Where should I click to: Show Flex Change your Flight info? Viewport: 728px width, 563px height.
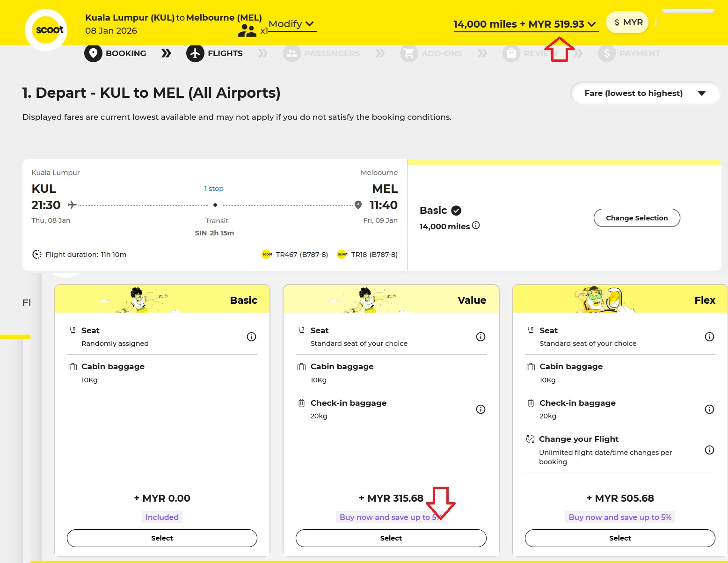pos(709,450)
